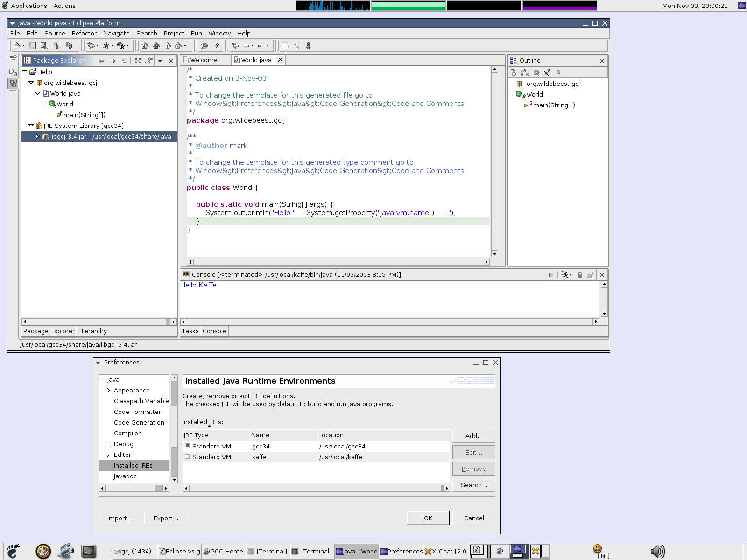The image size is (747, 560).
Task: Click the volume speaker icon in bottom panel
Action: [x=657, y=551]
